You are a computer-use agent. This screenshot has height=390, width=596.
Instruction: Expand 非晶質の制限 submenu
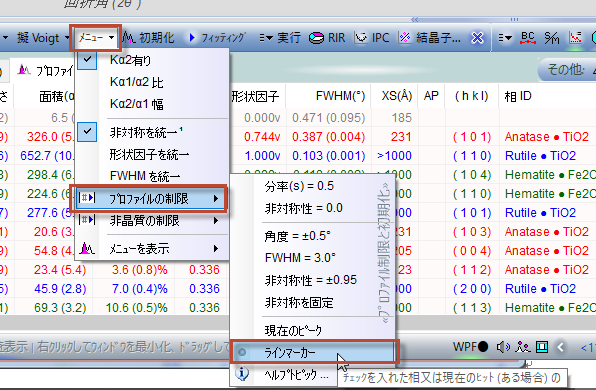(x=151, y=220)
